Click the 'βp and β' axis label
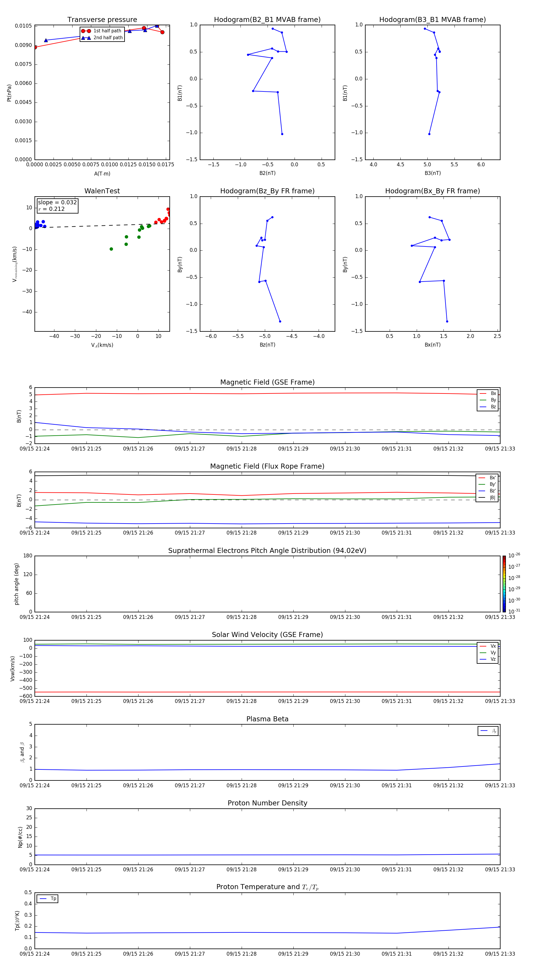The width and height of the screenshot is (535, 980). tap(22, 753)
